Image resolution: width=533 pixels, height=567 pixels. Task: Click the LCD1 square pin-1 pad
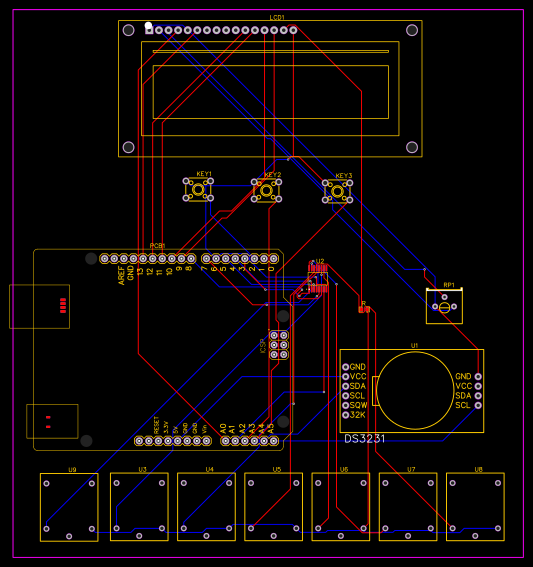coord(149,30)
